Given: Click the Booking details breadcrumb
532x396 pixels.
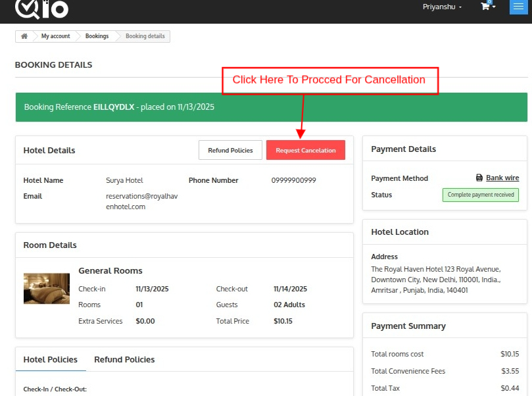Looking at the screenshot, I should pos(145,36).
